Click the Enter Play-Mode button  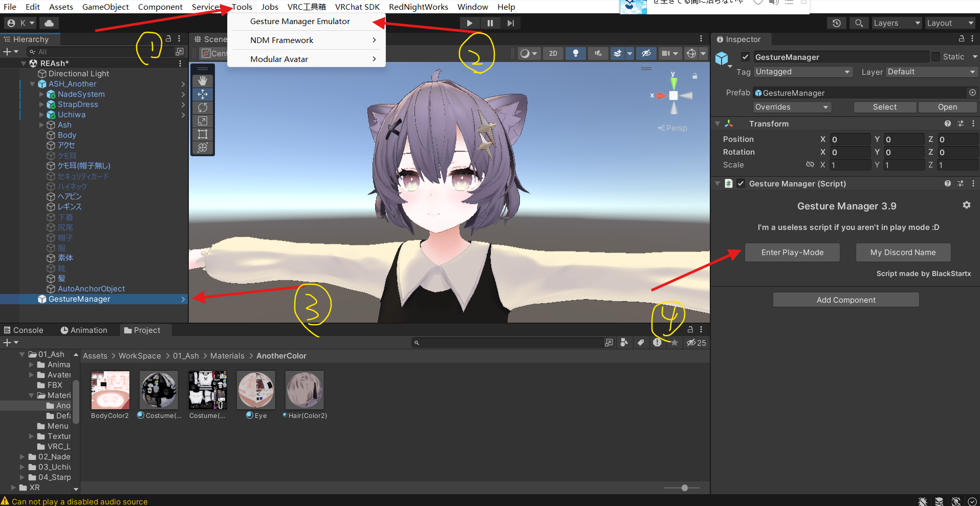[792, 252]
